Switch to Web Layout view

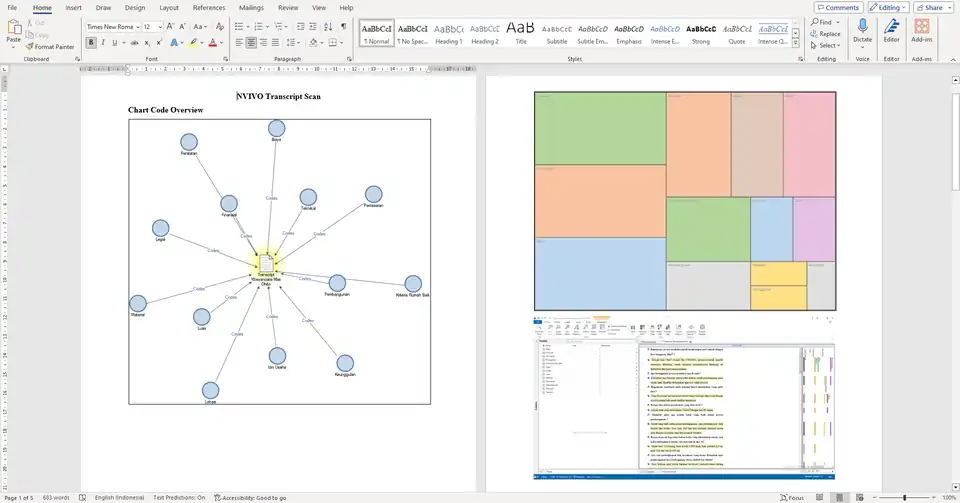[860, 497]
